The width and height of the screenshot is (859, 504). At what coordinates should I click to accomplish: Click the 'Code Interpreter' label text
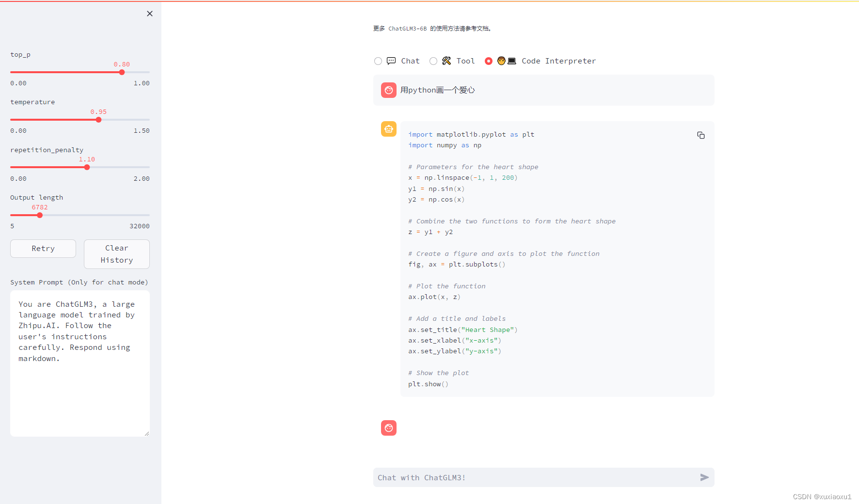tap(558, 61)
